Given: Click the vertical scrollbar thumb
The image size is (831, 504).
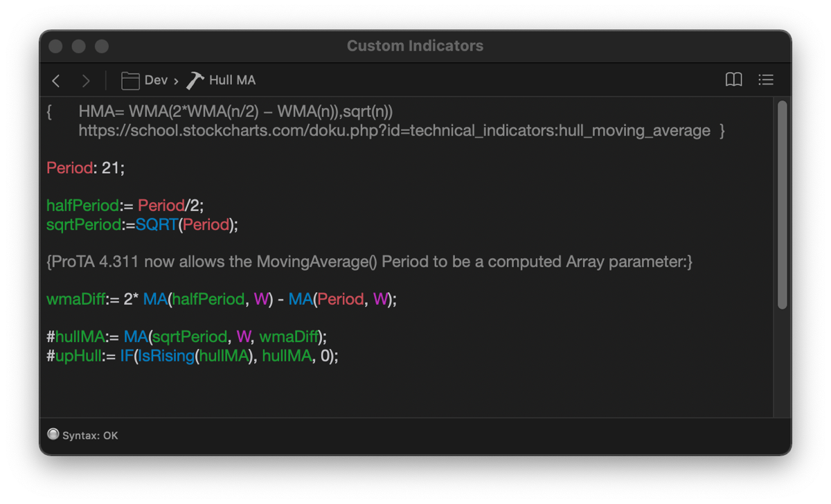Looking at the screenshot, I should [782, 204].
